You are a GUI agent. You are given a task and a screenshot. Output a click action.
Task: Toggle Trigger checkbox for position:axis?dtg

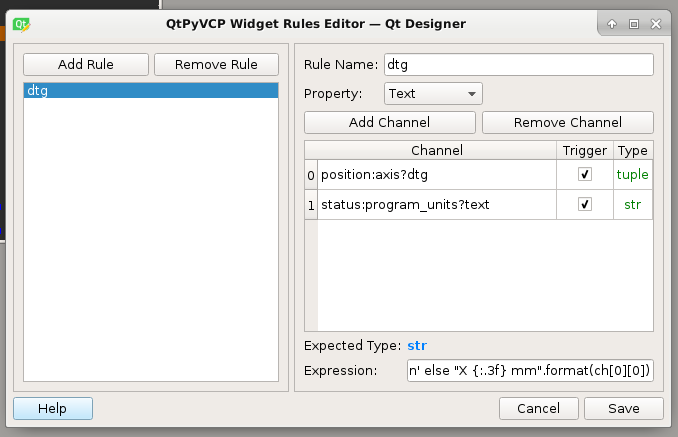(x=585, y=174)
